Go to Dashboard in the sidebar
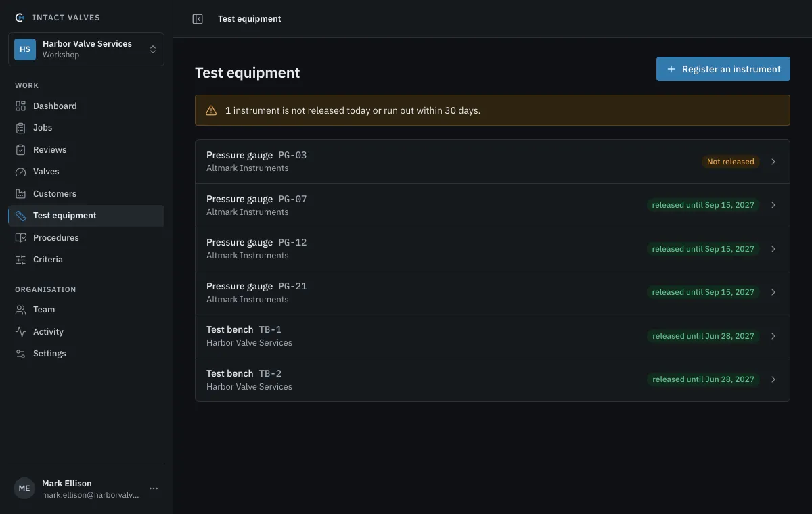The height and width of the screenshot is (514, 812). click(x=86, y=106)
